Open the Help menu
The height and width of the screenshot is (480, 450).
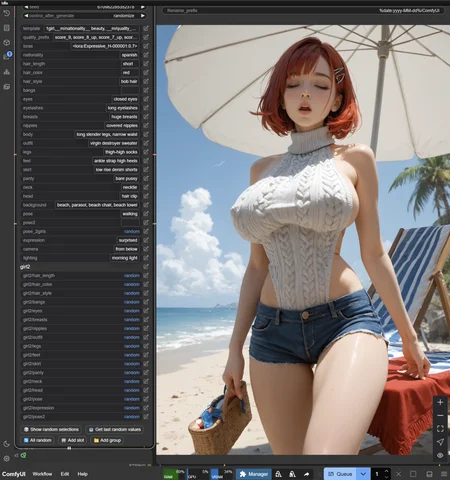tap(82, 474)
